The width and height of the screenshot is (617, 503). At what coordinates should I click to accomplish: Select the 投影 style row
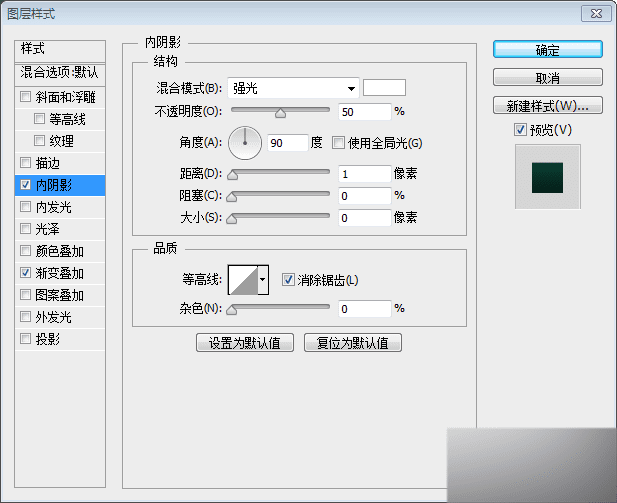[x=60, y=339]
